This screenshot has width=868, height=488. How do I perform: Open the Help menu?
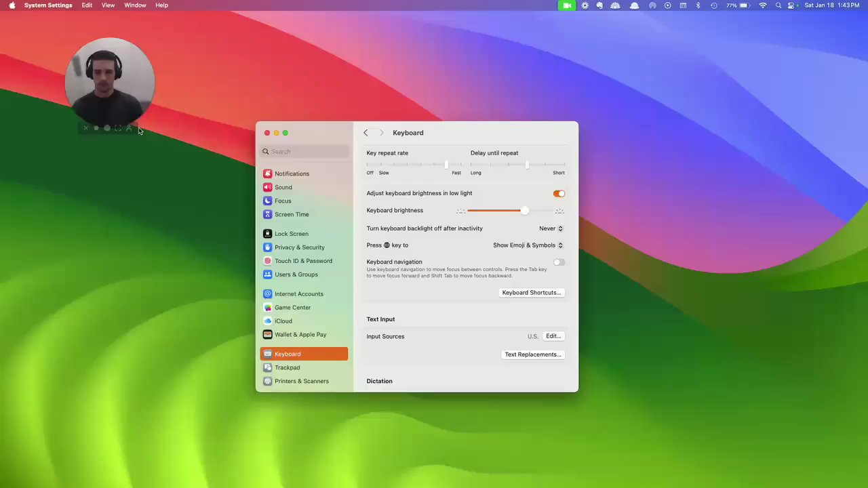(x=161, y=5)
